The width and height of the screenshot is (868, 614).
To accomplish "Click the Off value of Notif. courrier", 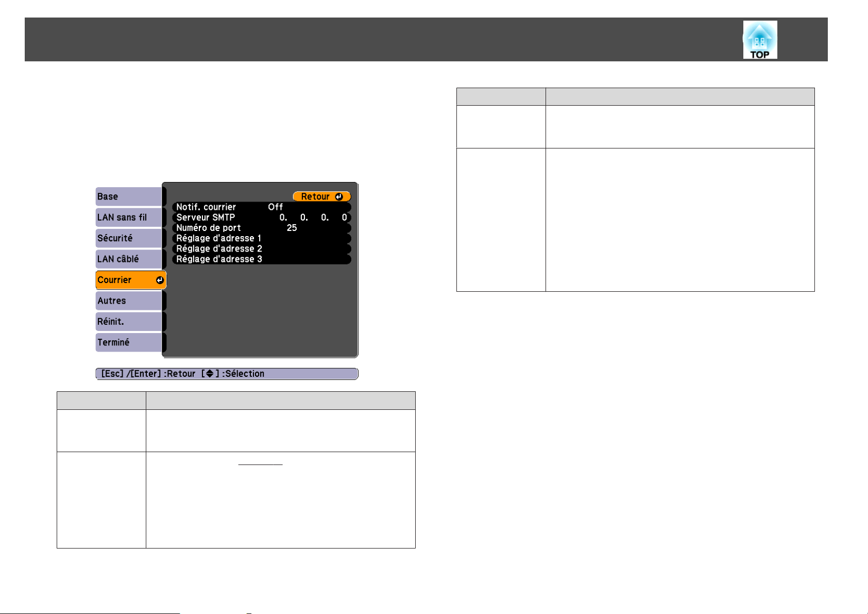I will click(x=276, y=207).
